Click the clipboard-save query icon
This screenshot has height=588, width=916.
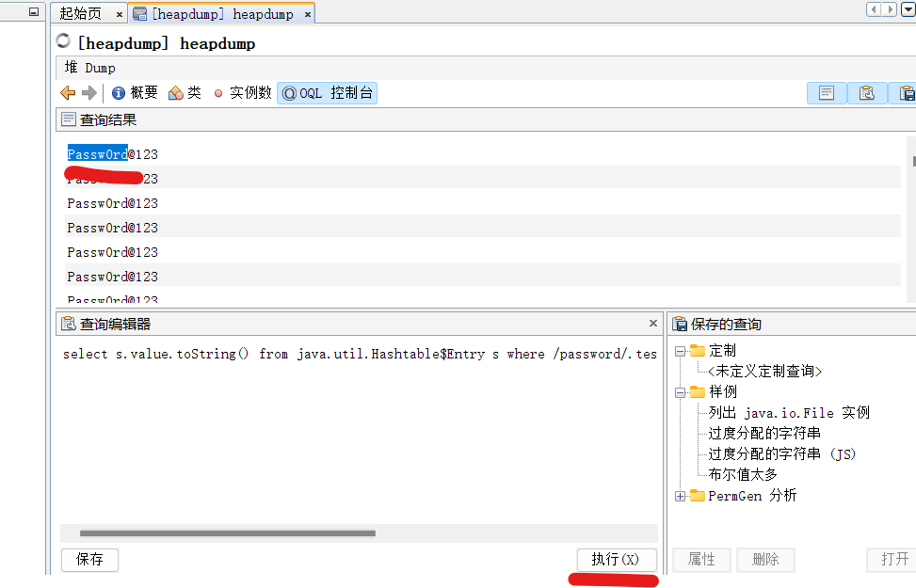906,92
